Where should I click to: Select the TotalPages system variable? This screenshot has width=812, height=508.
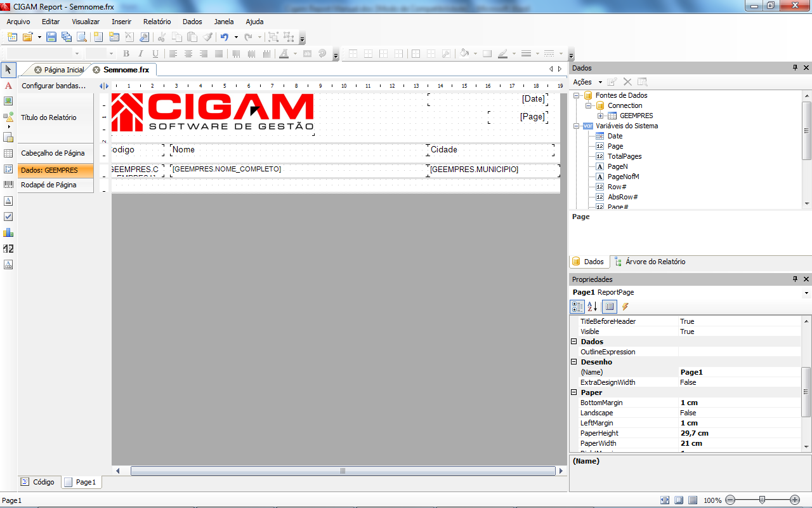[624, 156]
